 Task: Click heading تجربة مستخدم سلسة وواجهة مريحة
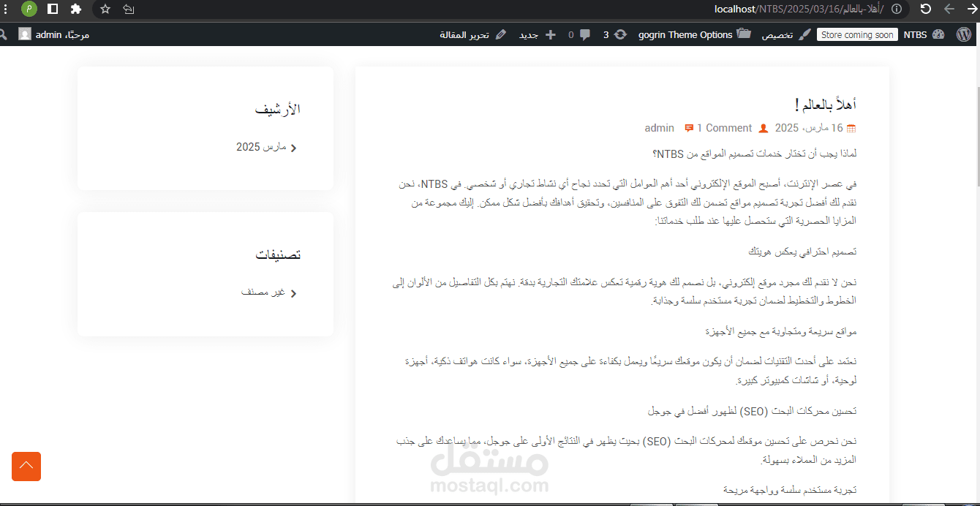[x=790, y=491]
